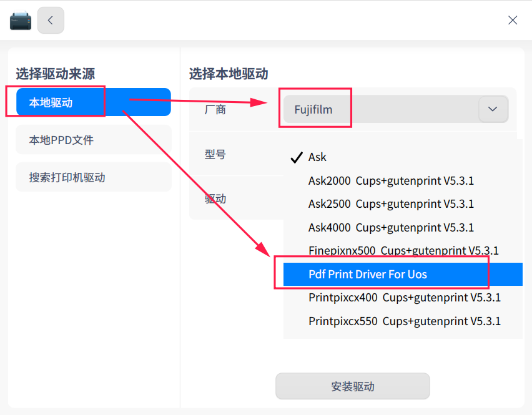The height and width of the screenshot is (415, 532).
Task: Close the driver selection window
Action: click(x=513, y=21)
